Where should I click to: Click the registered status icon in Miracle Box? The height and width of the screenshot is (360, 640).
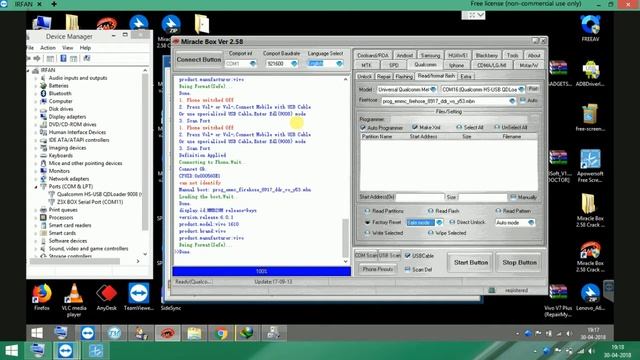pyautogui.click(x=492, y=290)
